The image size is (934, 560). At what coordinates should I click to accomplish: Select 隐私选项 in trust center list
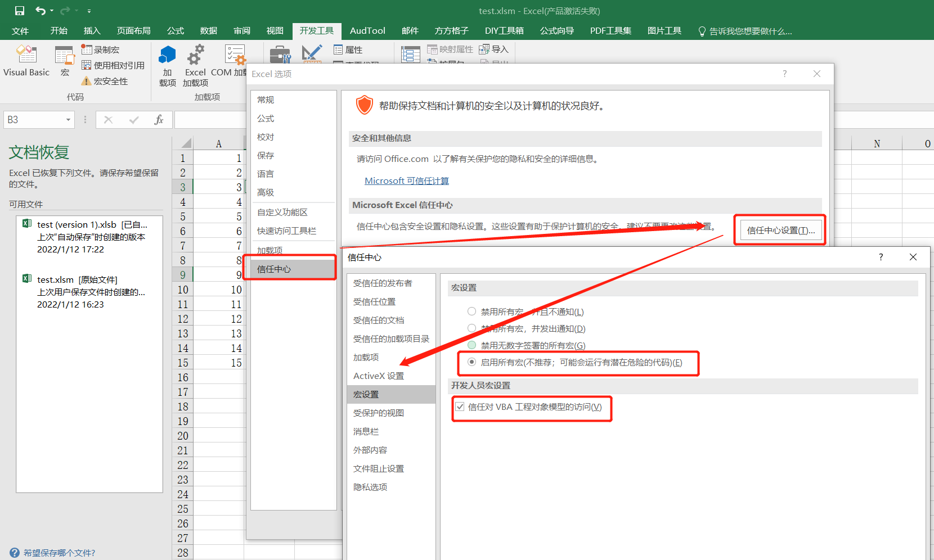391,487
